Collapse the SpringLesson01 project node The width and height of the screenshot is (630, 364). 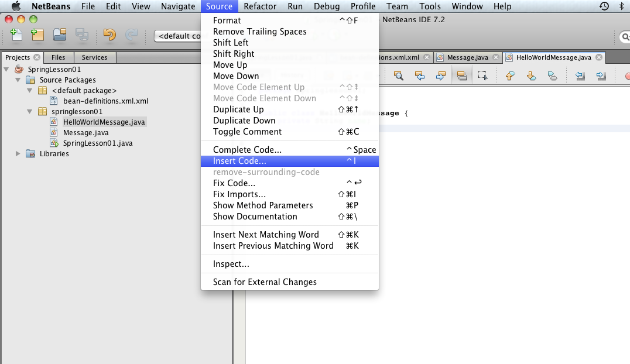tap(6, 69)
